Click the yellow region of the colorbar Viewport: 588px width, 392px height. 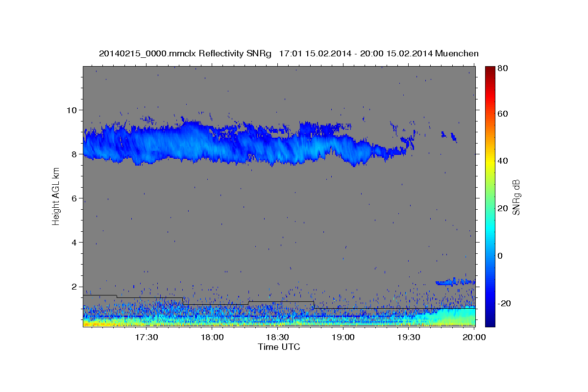pos(490,161)
